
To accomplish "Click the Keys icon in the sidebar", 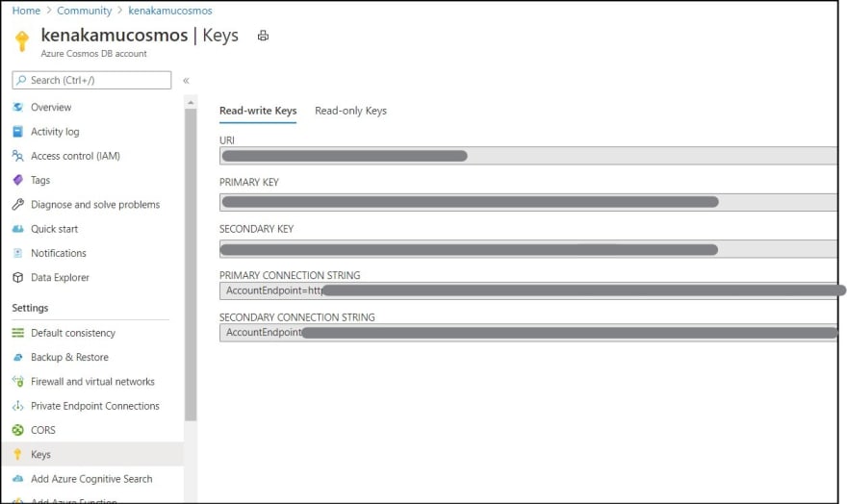I will click(x=18, y=454).
